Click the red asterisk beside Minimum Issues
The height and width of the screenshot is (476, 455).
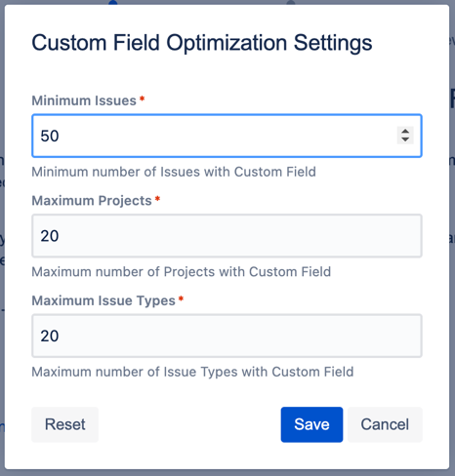pyautogui.click(x=142, y=99)
